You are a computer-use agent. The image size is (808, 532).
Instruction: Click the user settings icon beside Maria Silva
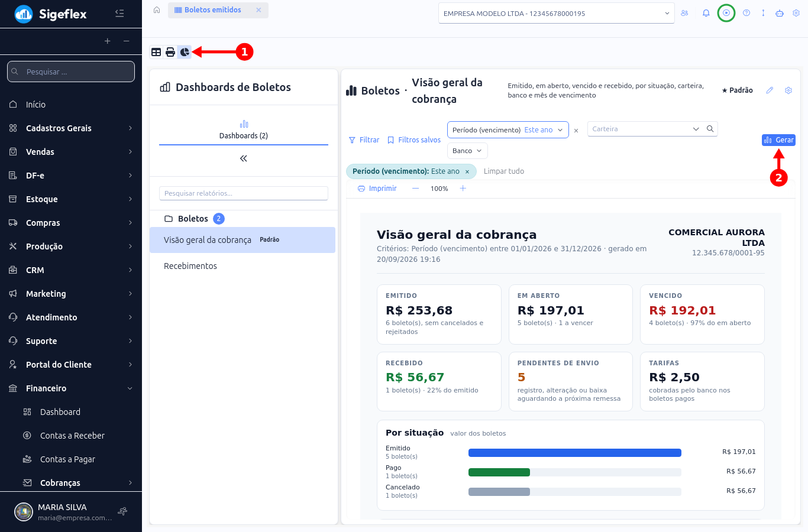coord(122,511)
